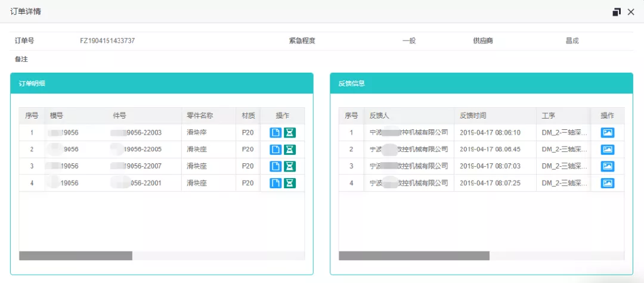Select the 反馈信息 panel header
This screenshot has width=644, height=283.
(x=481, y=83)
